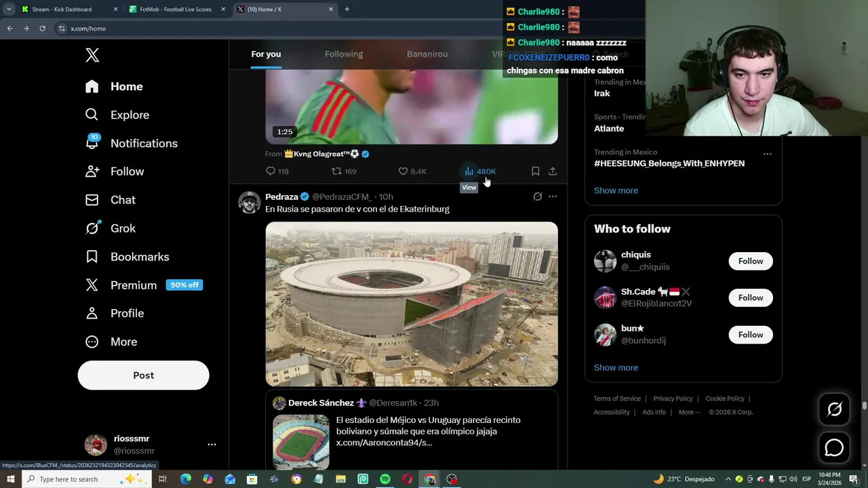
Task: Open Cookie Policy link
Action: (725, 399)
